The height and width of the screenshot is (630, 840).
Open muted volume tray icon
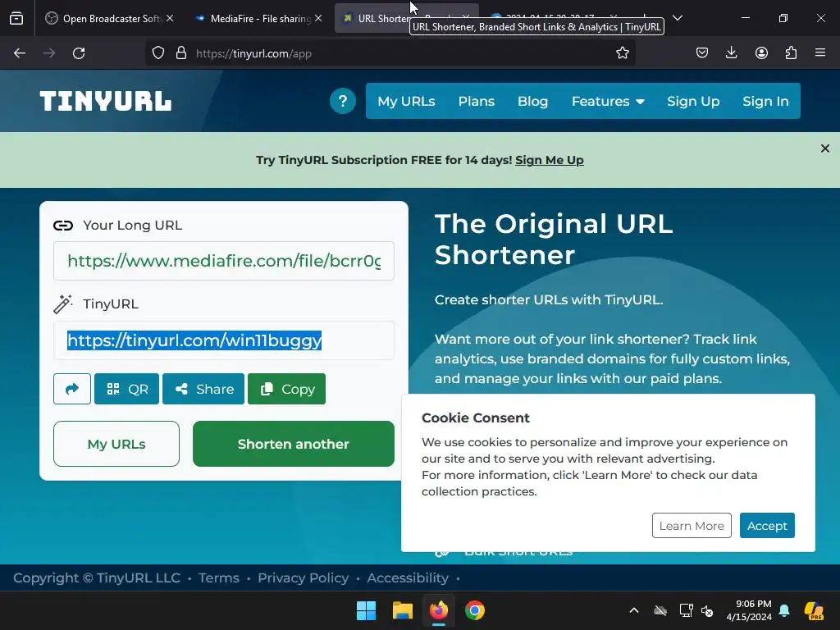click(707, 610)
